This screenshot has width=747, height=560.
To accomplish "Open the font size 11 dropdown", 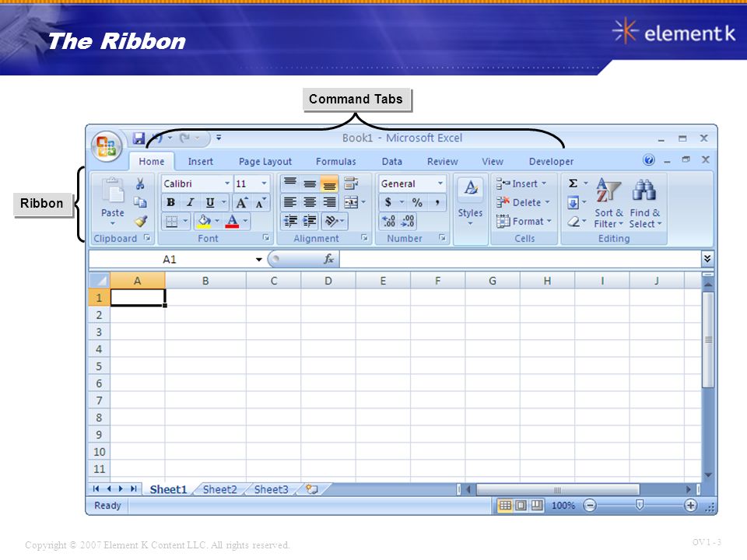I will [x=264, y=184].
